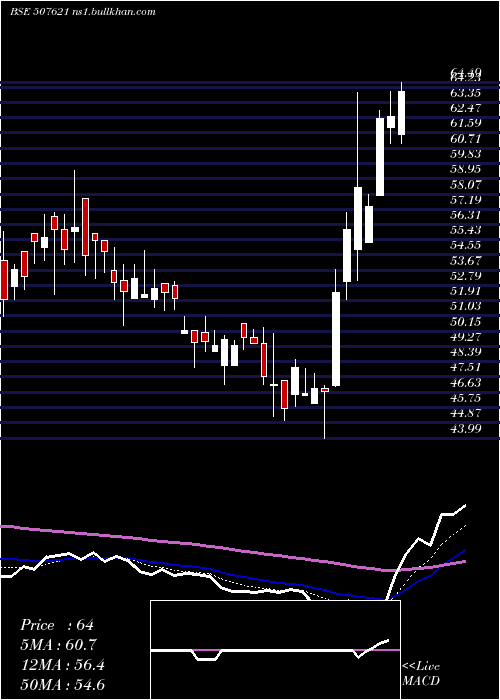
Task: Click the 63.35 price axis label
Action: (465, 93)
